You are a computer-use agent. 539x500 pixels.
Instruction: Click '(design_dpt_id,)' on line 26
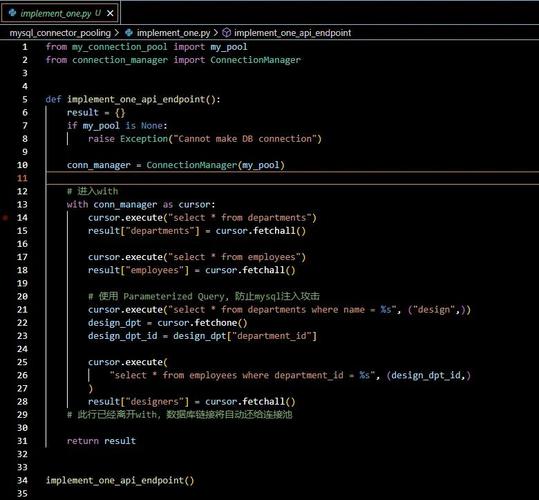point(428,375)
